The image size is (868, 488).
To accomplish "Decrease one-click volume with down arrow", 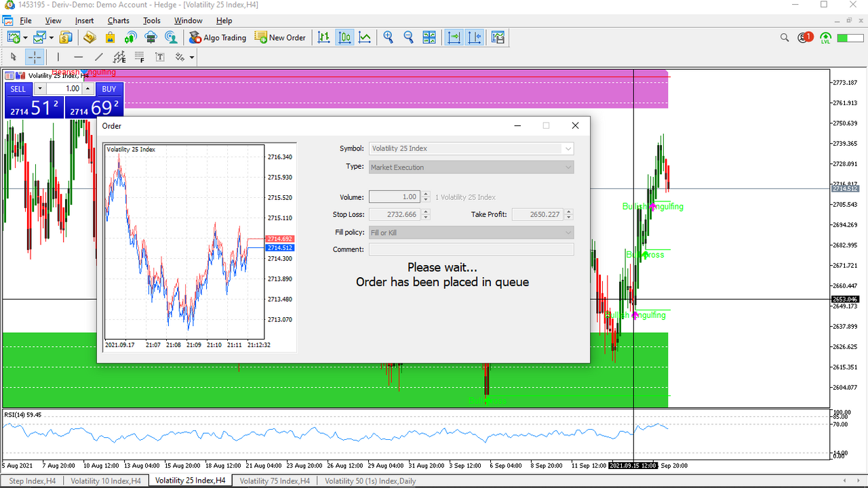I will click(39, 89).
